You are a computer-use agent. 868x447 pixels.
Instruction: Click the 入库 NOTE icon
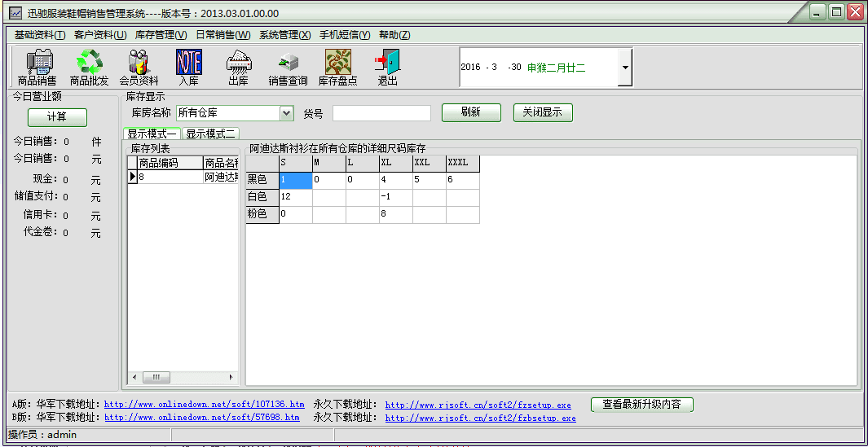point(189,67)
